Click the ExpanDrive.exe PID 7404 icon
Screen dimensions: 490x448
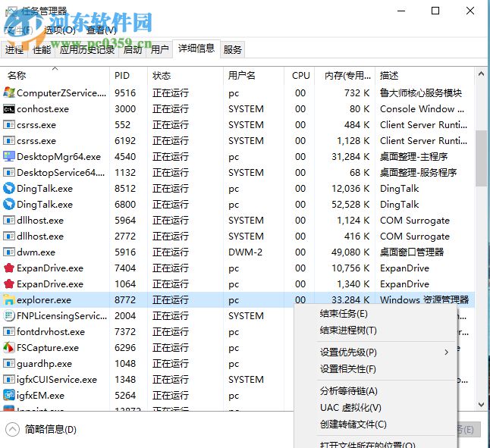(9, 268)
